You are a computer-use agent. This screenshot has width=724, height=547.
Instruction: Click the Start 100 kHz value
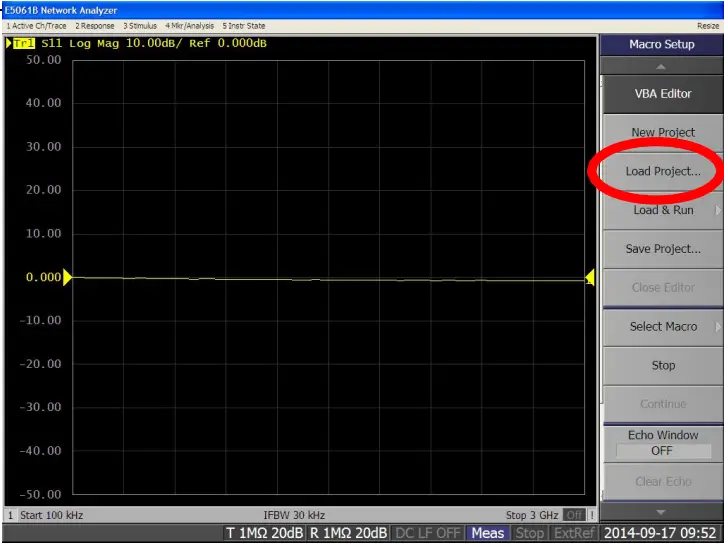[51, 515]
